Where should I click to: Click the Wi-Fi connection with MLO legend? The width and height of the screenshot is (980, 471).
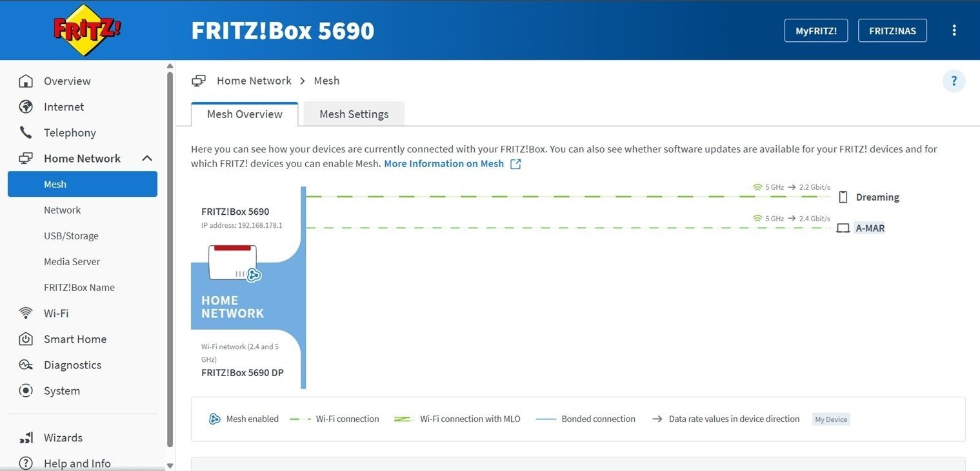[457, 419]
